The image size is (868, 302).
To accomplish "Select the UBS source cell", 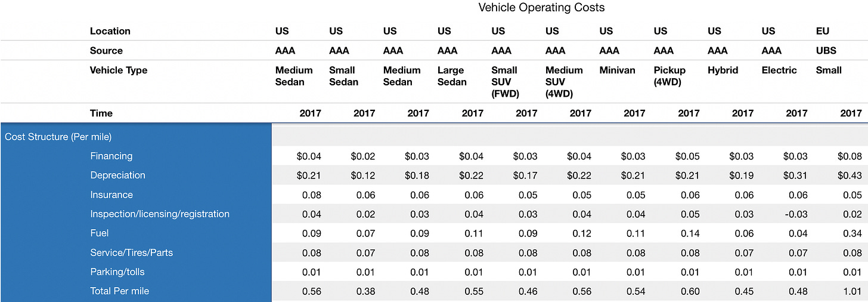I will click(x=826, y=51).
